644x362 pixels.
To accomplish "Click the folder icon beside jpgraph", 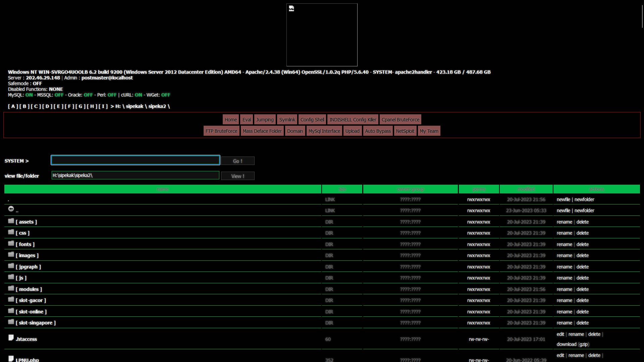I will click(11, 266).
